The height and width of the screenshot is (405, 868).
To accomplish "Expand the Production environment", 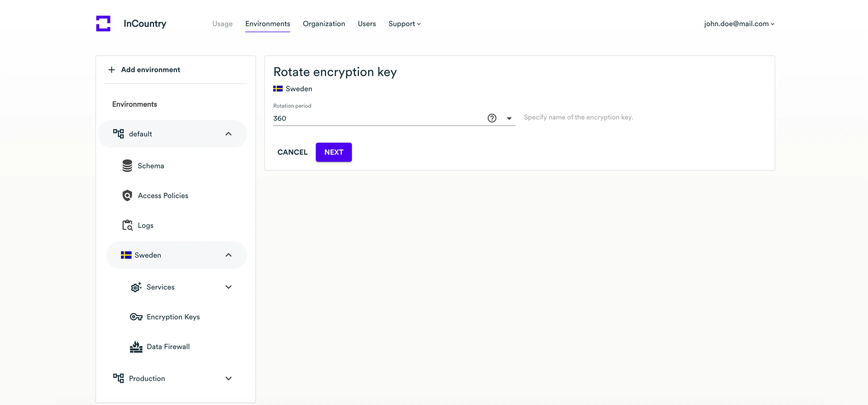I will [x=229, y=378].
